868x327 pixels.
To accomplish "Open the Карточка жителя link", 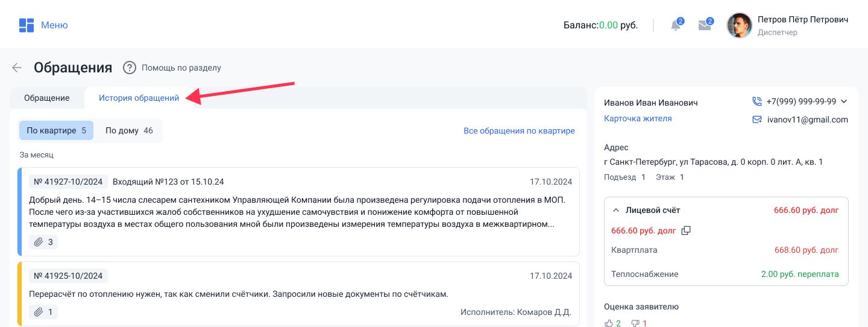I will click(x=638, y=118).
